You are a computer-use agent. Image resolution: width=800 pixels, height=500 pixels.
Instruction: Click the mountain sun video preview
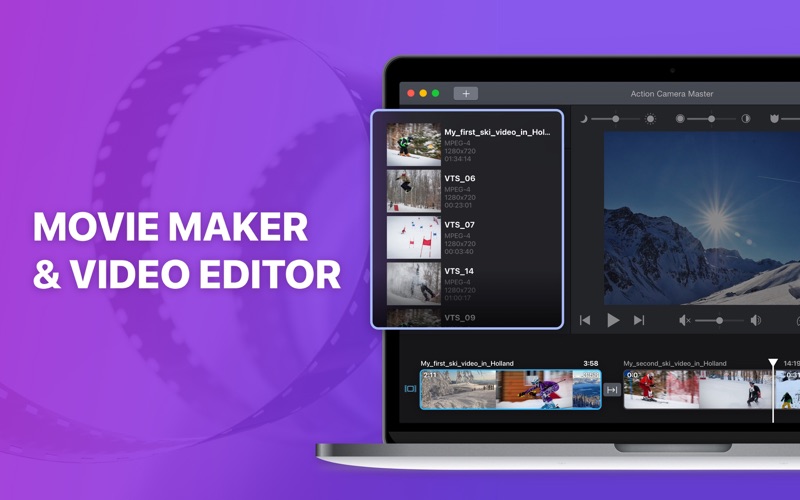point(702,218)
